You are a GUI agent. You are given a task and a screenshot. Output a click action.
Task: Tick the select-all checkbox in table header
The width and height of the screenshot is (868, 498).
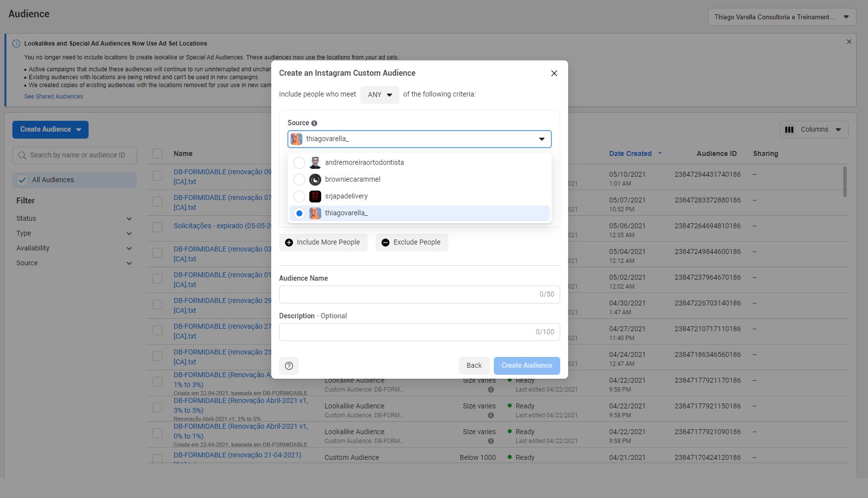157,154
